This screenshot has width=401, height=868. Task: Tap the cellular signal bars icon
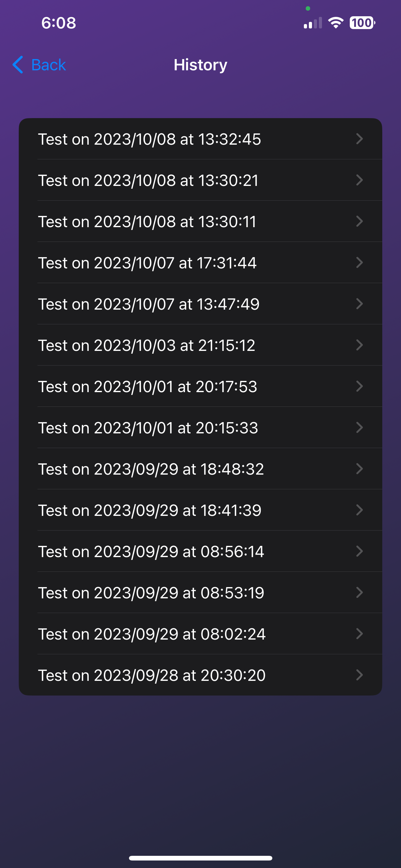(312, 23)
